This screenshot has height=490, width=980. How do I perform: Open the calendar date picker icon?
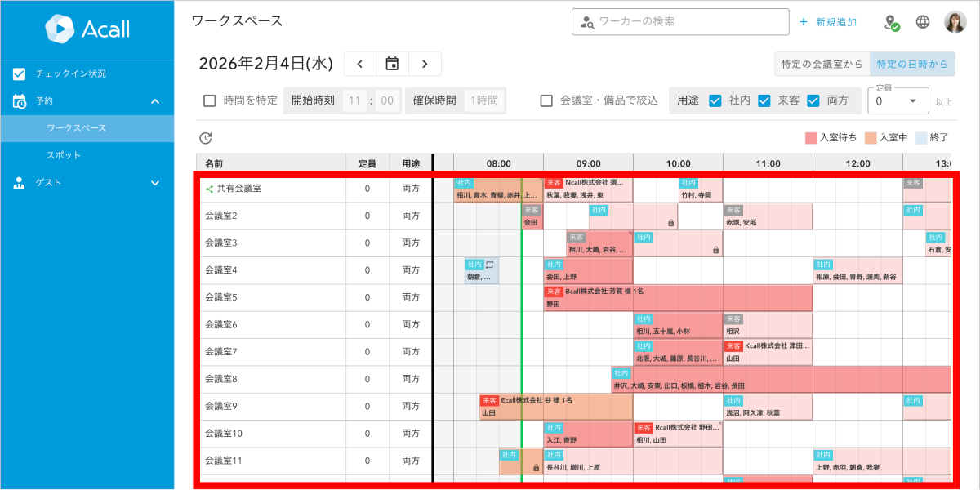(x=392, y=64)
